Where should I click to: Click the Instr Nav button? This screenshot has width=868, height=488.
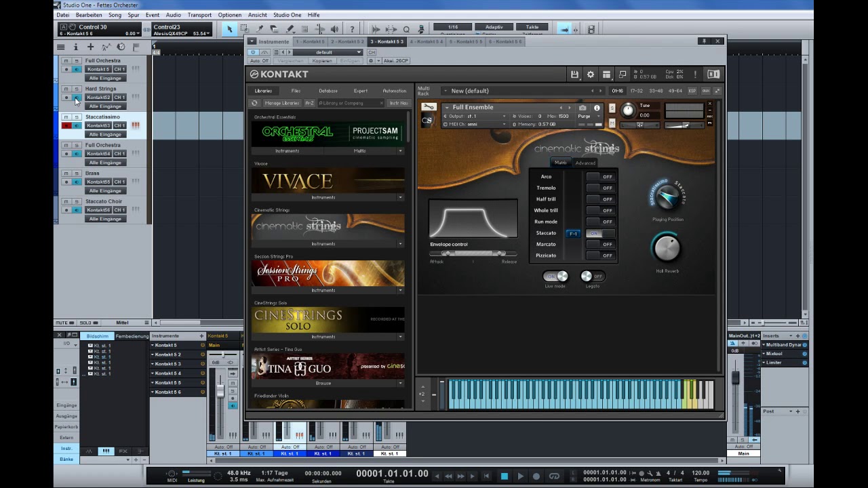[x=398, y=103]
